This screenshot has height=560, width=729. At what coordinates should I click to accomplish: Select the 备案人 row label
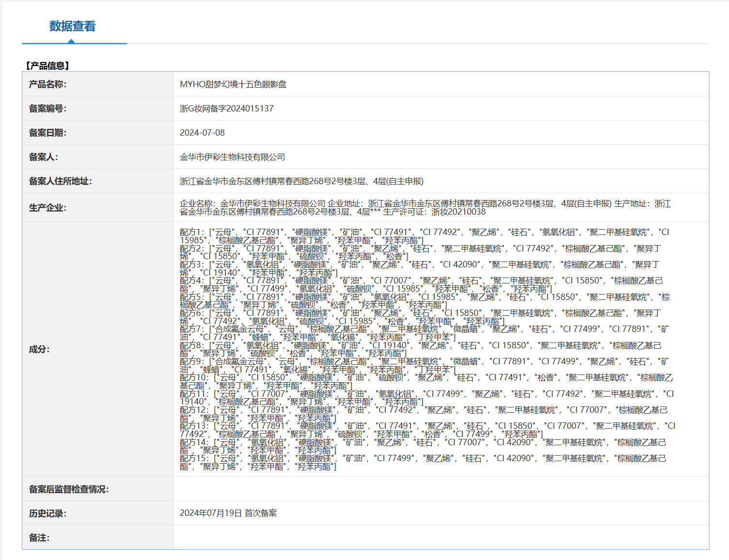43,157
